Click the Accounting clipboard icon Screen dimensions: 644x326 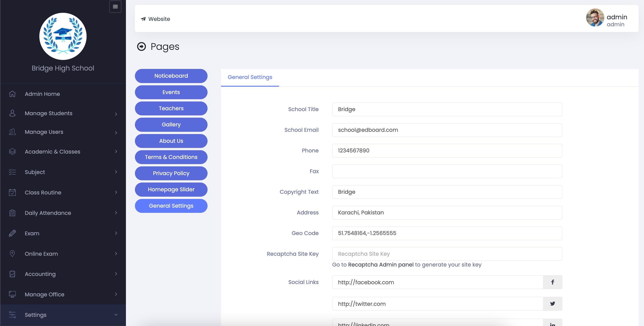pos(12,274)
